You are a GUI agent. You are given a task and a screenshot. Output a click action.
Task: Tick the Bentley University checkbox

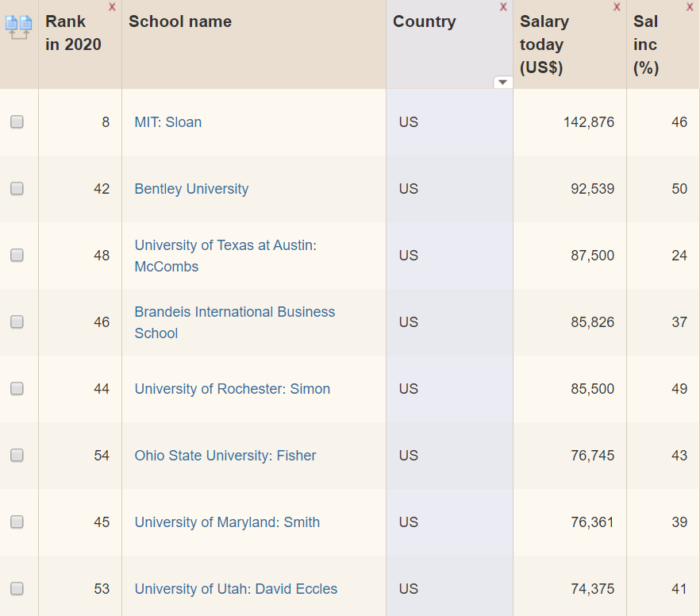[x=17, y=188]
